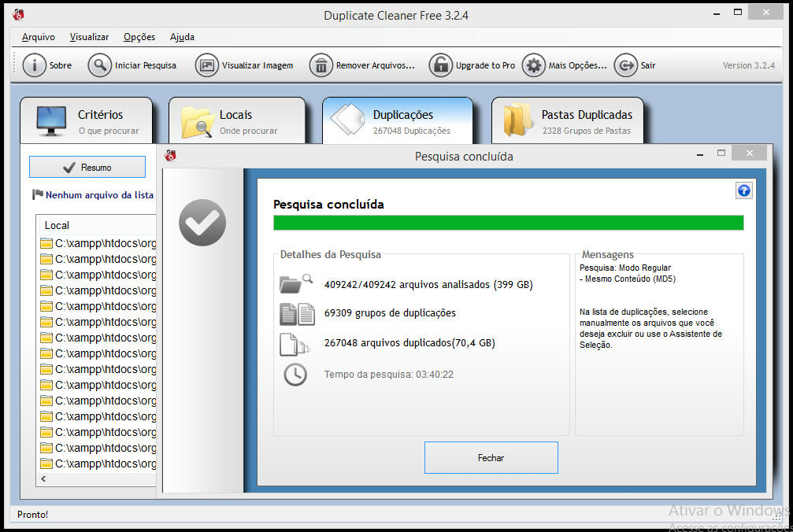
Task: Click the analyzed files folder icon
Action: (x=295, y=283)
